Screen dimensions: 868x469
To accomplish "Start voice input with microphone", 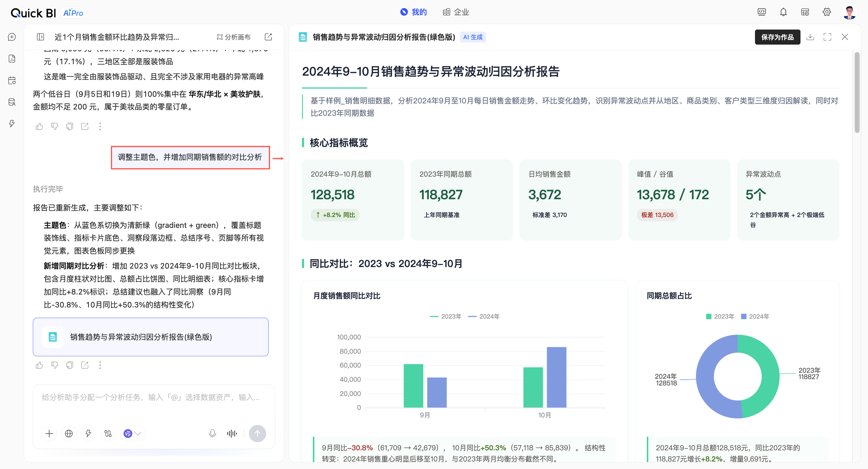I will click(x=212, y=434).
